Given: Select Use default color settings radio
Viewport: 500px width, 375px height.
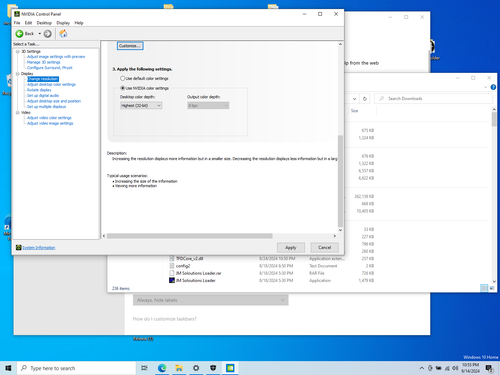Looking at the screenshot, I should (x=122, y=78).
